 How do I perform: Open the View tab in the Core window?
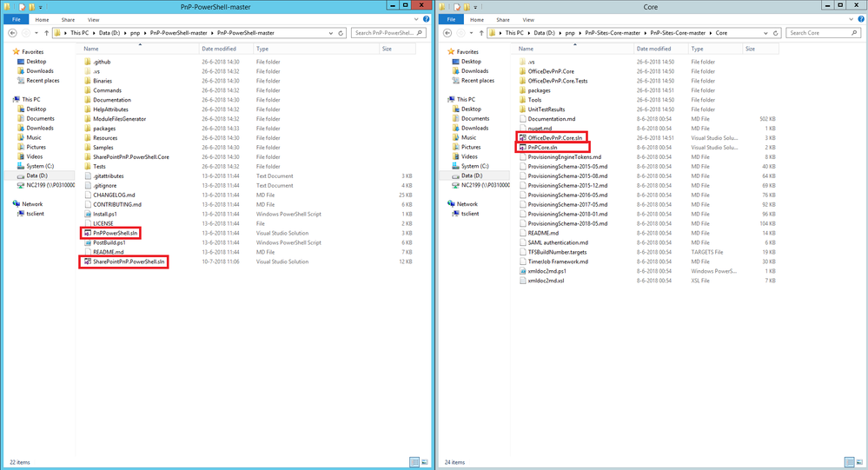[x=528, y=19]
